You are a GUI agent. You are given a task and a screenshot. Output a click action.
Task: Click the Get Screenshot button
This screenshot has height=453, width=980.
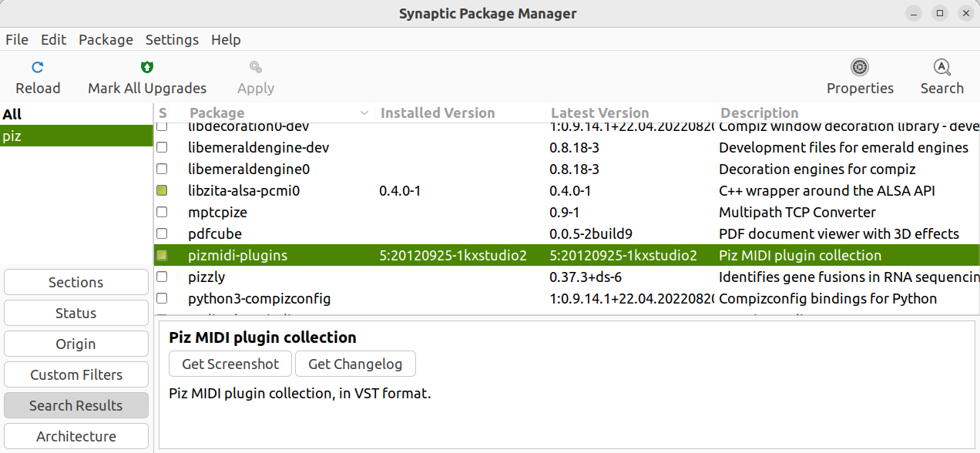[230, 364]
